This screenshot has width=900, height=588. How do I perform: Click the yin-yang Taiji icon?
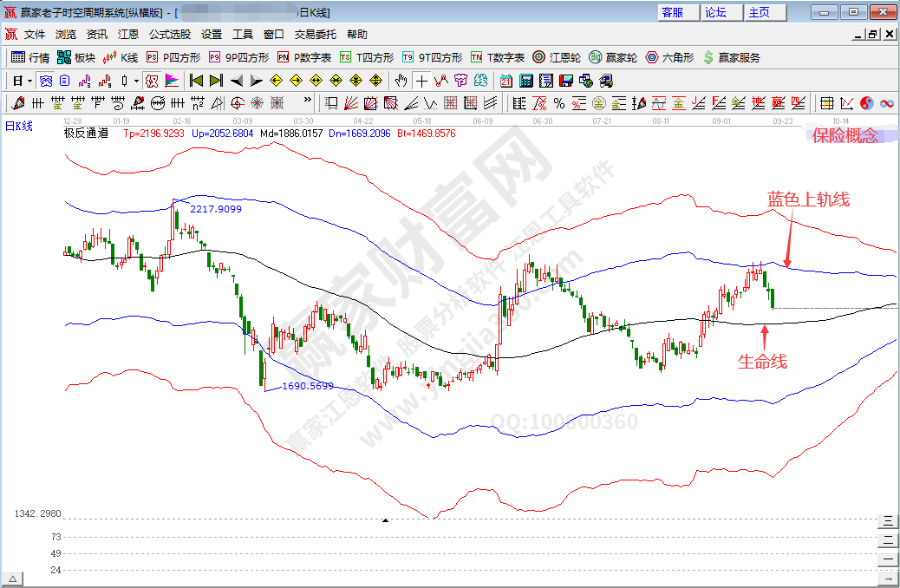coord(867,104)
